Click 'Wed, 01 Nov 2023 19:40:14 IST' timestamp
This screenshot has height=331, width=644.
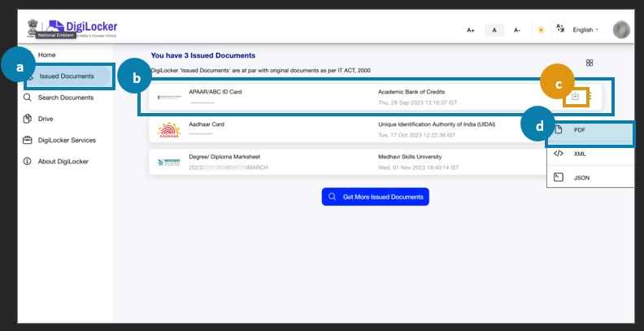coord(419,168)
